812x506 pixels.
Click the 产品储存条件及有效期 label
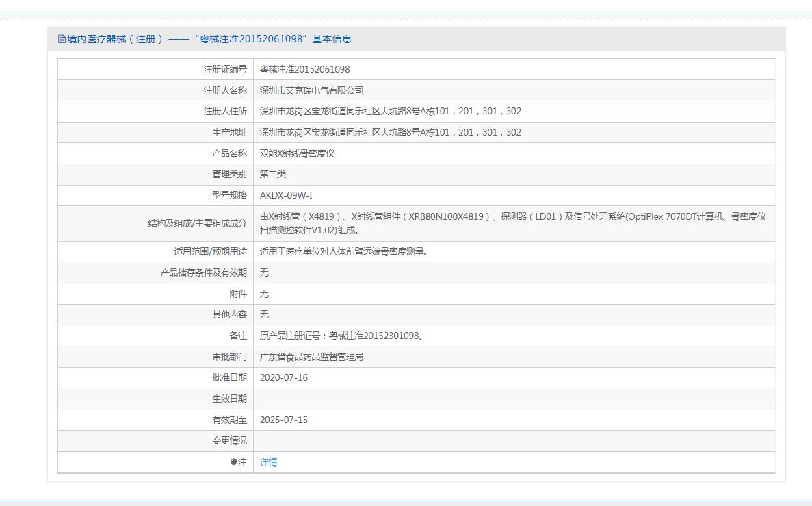[x=204, y=273]
